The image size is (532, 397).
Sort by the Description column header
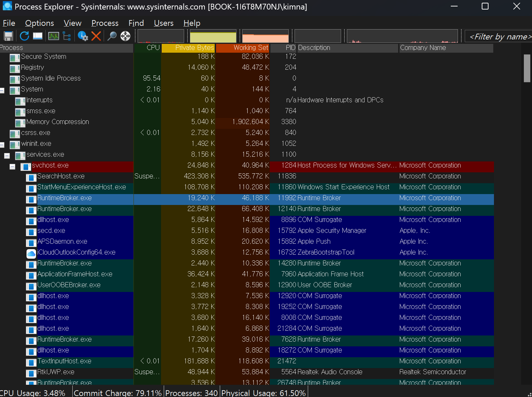coord(348,48)
